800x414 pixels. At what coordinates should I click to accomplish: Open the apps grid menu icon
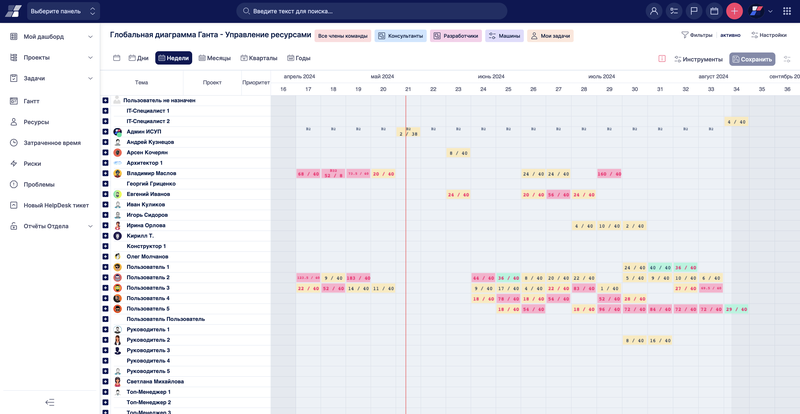pos(786,11)
